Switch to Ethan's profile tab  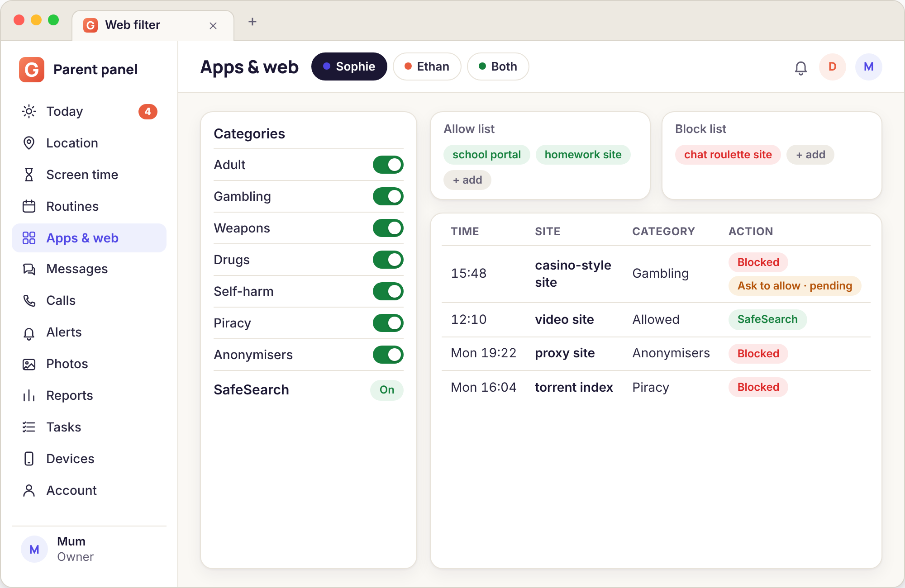pos(427,66)
